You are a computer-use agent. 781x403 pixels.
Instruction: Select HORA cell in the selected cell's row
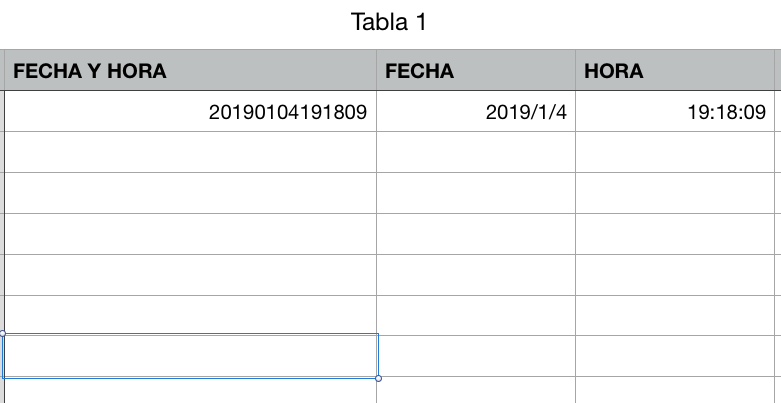[675, 356]
